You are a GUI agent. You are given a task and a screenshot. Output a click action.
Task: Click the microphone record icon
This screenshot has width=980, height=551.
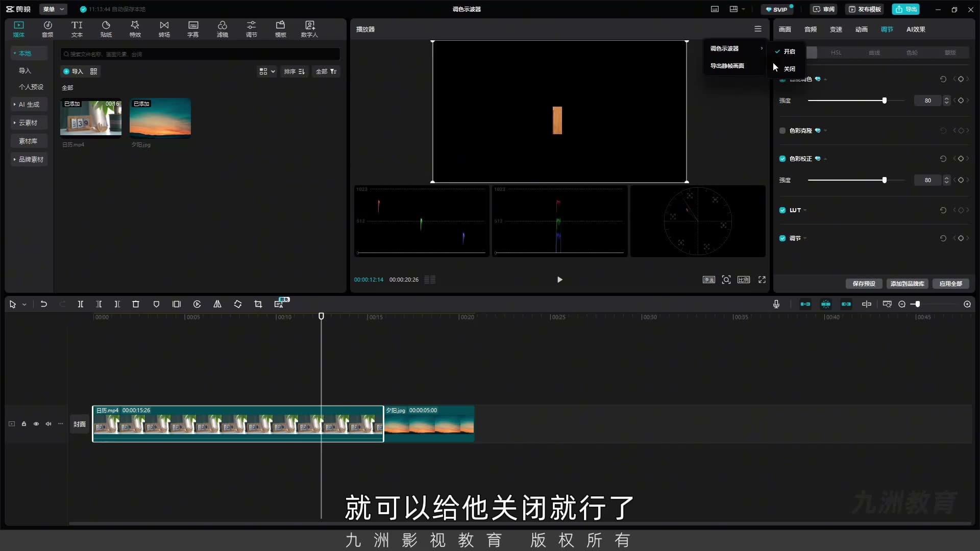tap(776, 304)
